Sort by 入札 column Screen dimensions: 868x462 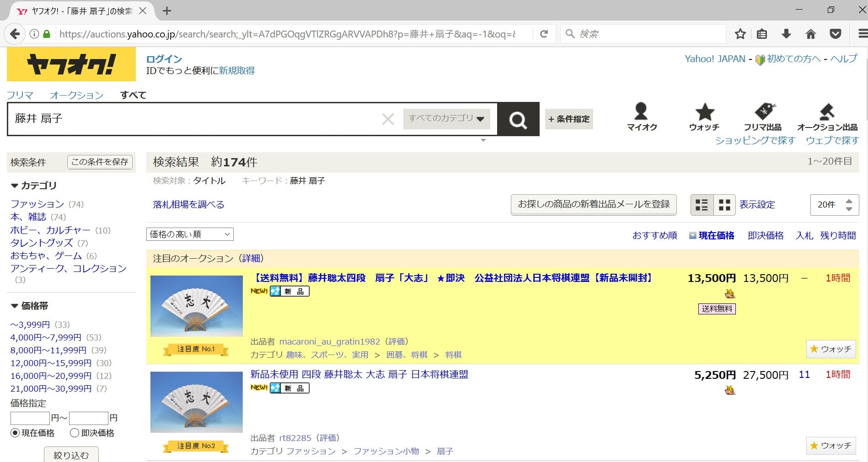tap(804, 235)
